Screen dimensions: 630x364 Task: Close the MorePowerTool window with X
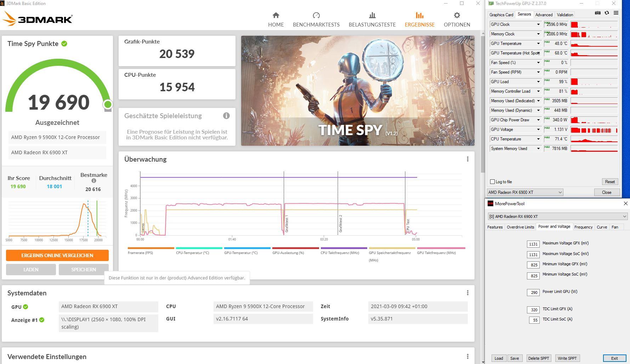(x=625, y=203)
